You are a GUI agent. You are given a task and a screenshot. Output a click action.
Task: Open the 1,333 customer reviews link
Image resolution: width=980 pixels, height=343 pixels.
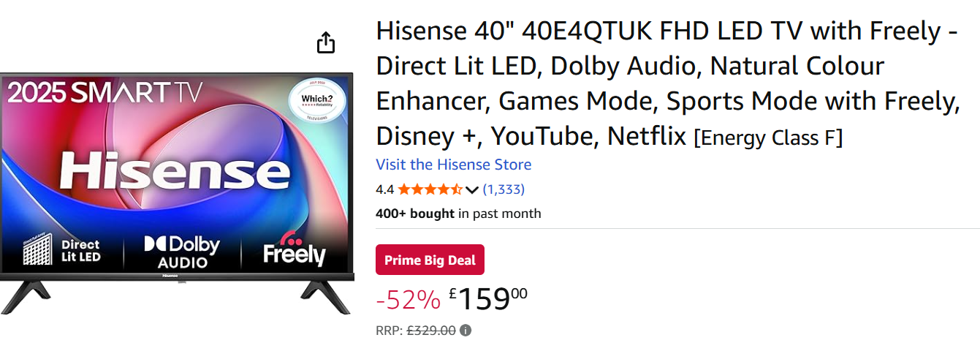pyautogui.click(x=504, y=189)
